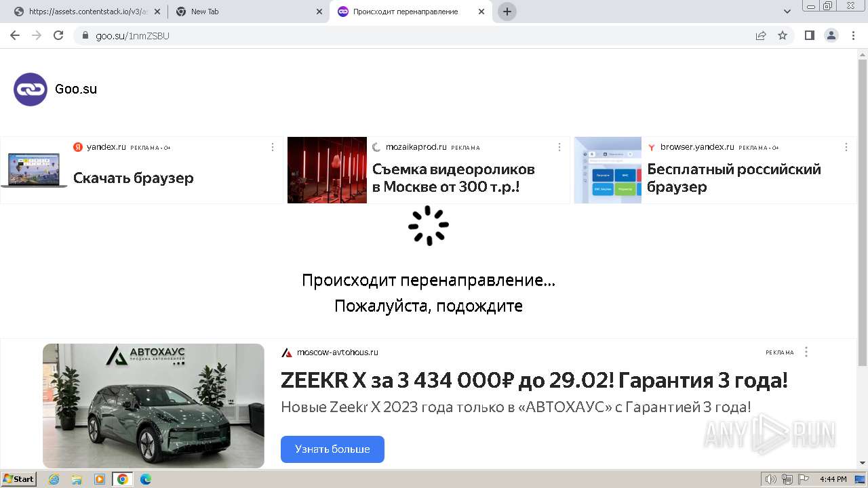Image resolution: width=868 pixels, height=488 pixels.
Task: Open options menu of browser.yandex.ru ad
Action: coord(846,147)
